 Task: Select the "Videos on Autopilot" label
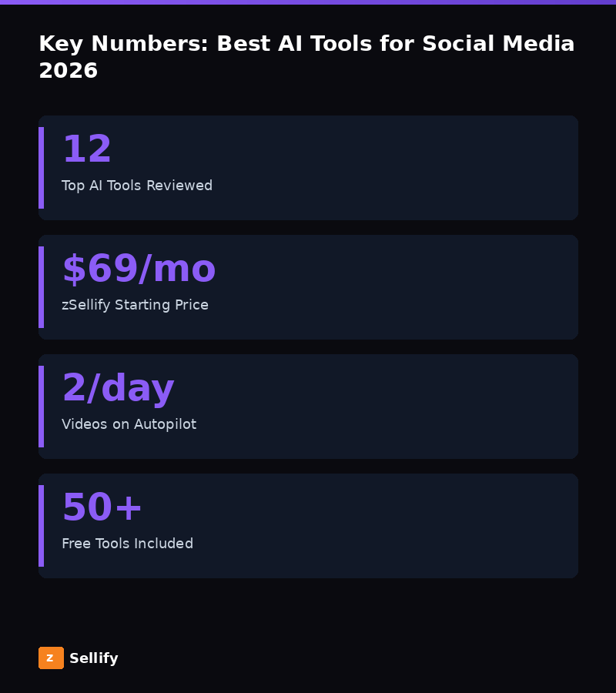coord(129,424)
